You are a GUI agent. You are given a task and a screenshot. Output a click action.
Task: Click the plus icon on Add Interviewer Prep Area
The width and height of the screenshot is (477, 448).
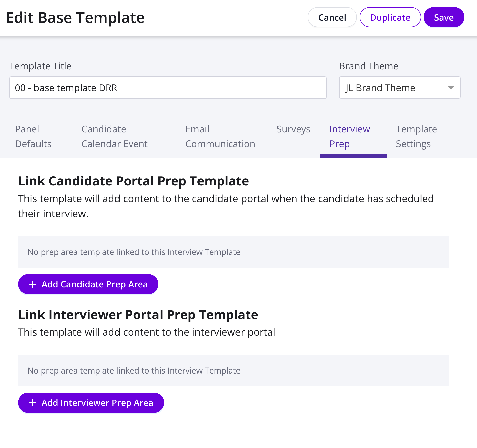coord(33,403)
